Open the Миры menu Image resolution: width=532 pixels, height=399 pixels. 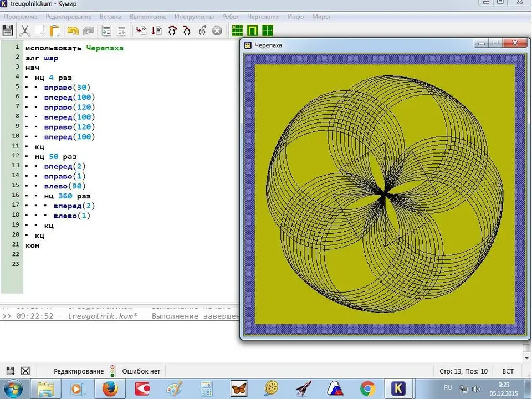(321, 16)
